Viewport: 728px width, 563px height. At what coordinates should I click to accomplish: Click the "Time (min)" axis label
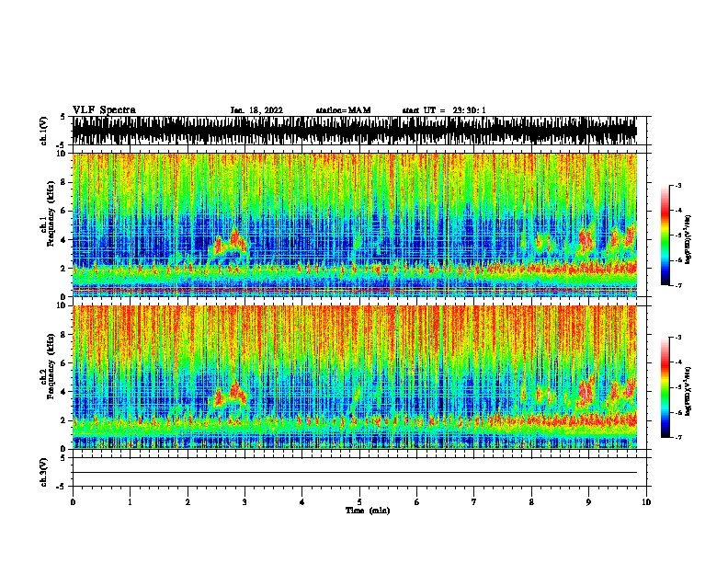(x=368, y=511)
